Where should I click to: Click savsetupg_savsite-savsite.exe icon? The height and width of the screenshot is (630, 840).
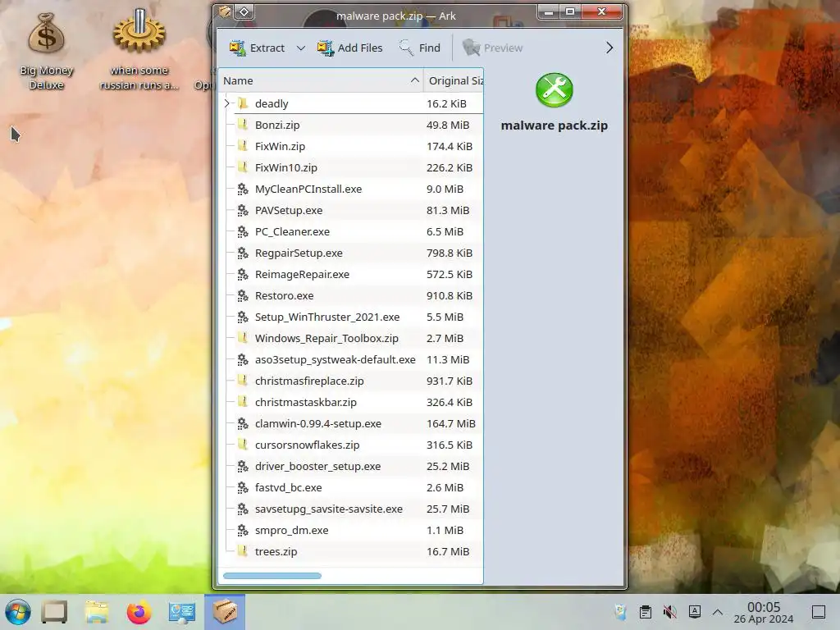pyautogui.click(x=243, y=509)
